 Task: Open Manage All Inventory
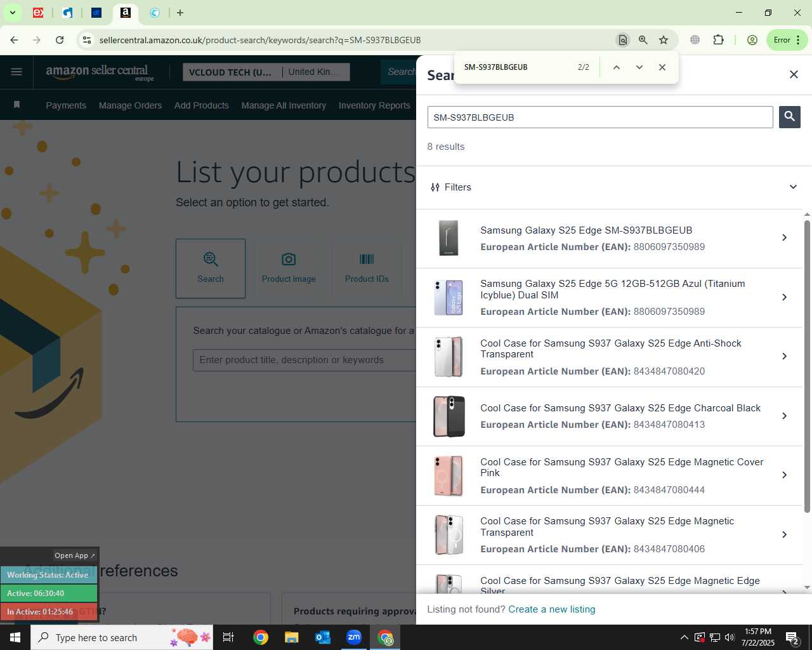click(x=284, y=105)
